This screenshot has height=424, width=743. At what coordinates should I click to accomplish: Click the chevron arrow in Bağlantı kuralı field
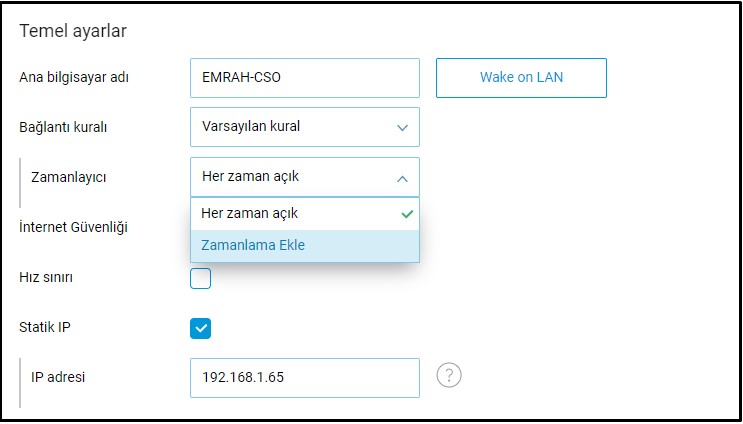pyautogui.click(x=402, y=128)
